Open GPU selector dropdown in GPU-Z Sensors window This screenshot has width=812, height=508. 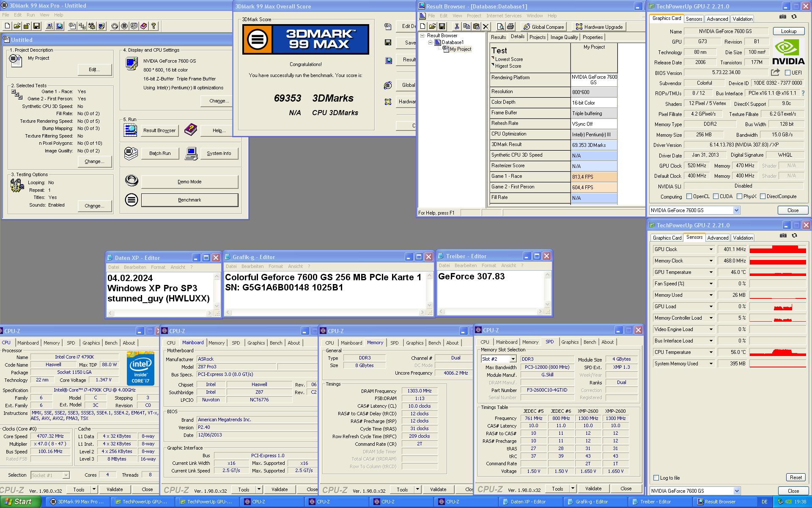click(x=737, y=491)
